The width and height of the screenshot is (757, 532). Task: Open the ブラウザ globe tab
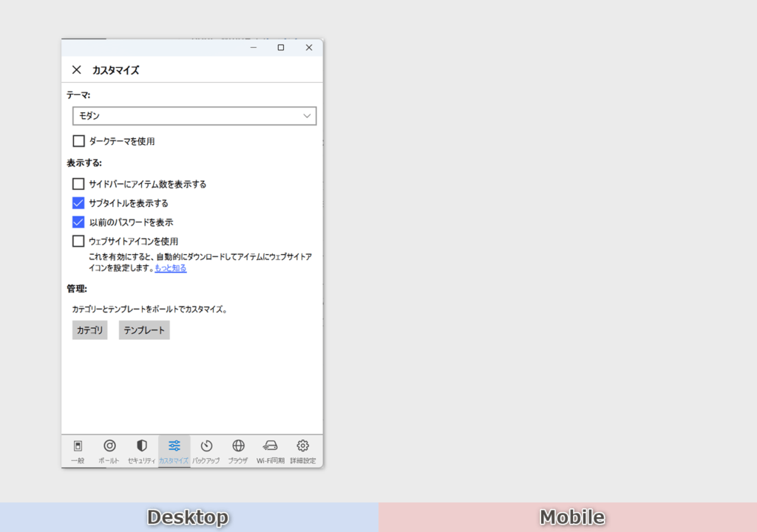click(x=238, y=451)
